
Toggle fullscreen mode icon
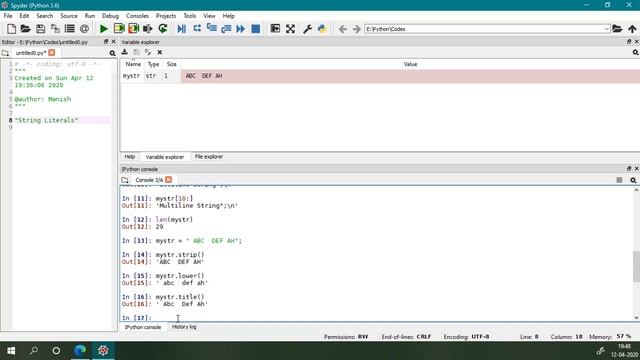tap(290, 29)
